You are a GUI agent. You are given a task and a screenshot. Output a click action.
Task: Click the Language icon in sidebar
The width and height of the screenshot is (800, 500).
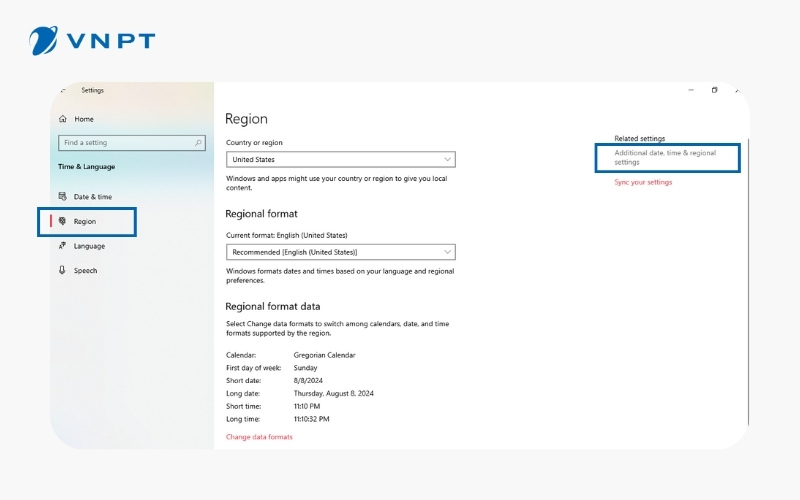pyautogui.click(x=63, y=246)
